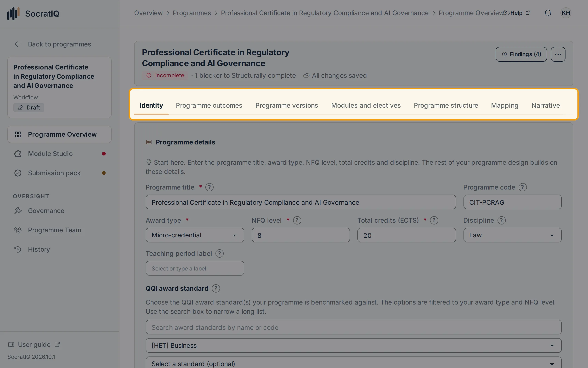Click the Overview breadcrumb
This screenshot has height=368, width=588.
click(148, 13)
